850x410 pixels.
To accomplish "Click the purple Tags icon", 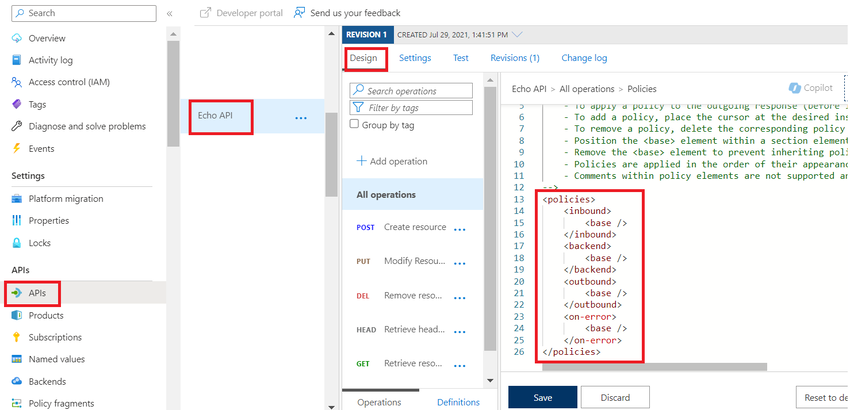I will click(17, 104).
